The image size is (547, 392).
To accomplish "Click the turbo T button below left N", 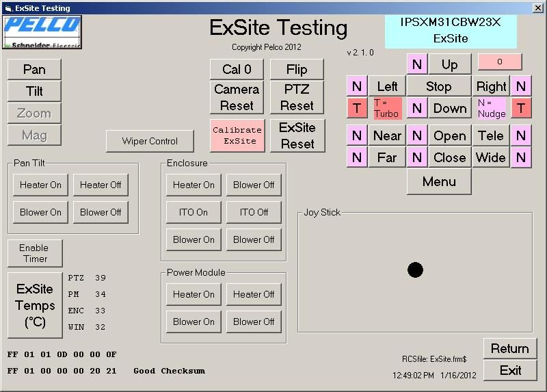I will coord(356,108).
